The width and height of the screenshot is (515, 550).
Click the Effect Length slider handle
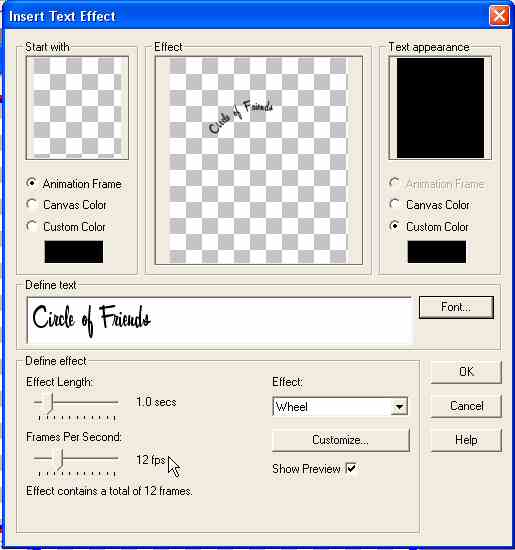point(49,403)
